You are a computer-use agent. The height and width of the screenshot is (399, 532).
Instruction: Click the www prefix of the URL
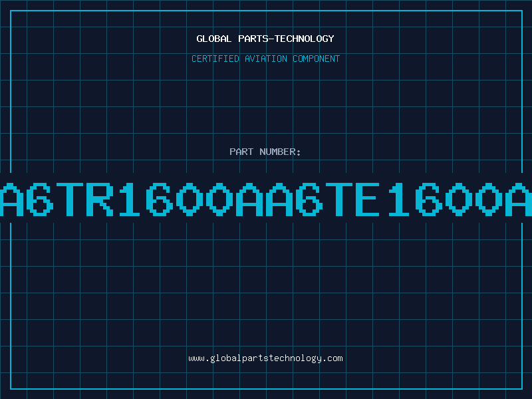point(196,358)
